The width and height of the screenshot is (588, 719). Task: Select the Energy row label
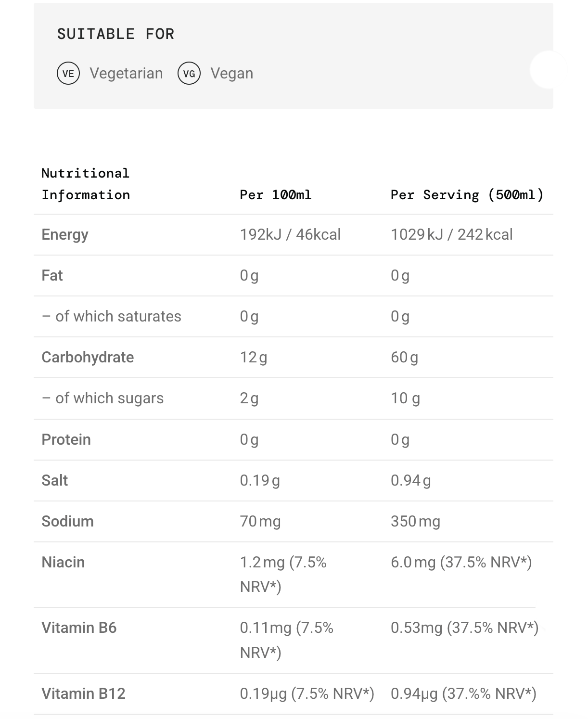(x=65, y=235)
